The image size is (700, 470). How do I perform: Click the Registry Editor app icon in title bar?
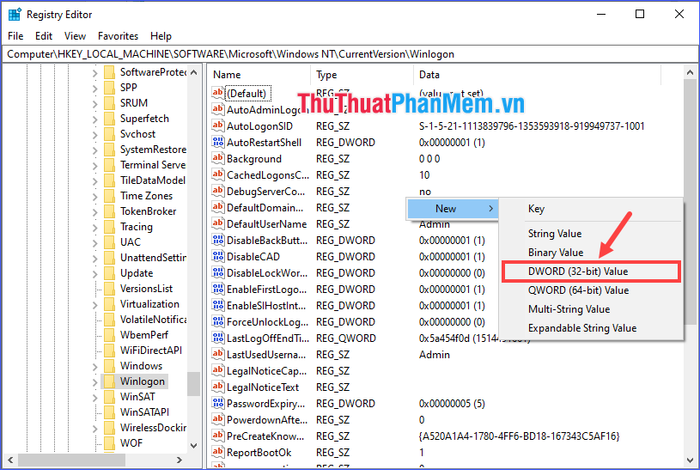[x=12, y=15]
